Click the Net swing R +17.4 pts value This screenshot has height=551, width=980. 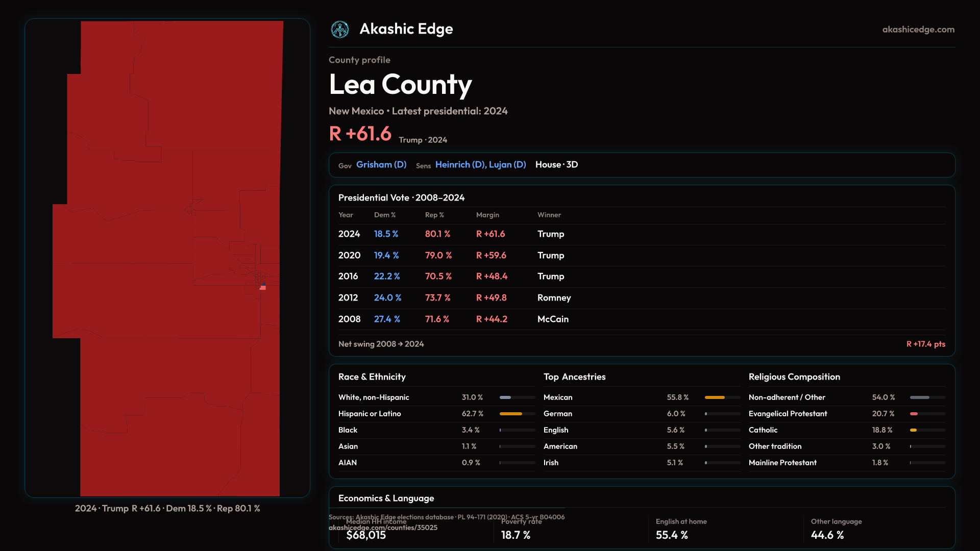point(925,344)
